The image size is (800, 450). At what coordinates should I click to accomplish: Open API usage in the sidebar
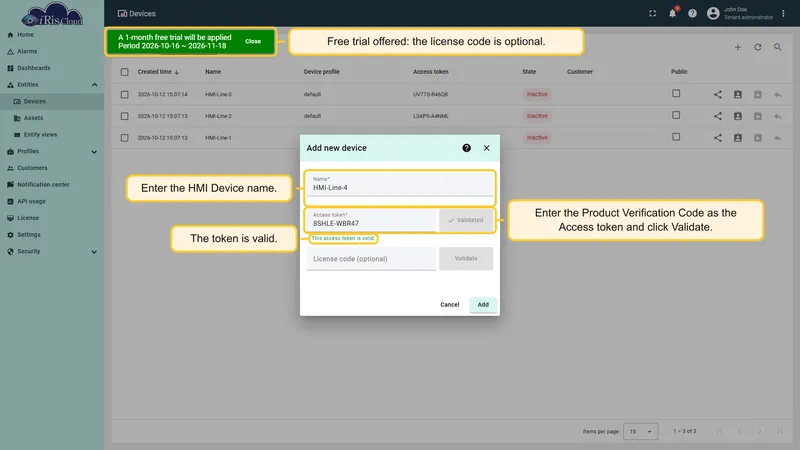click(x=52, y=202)
